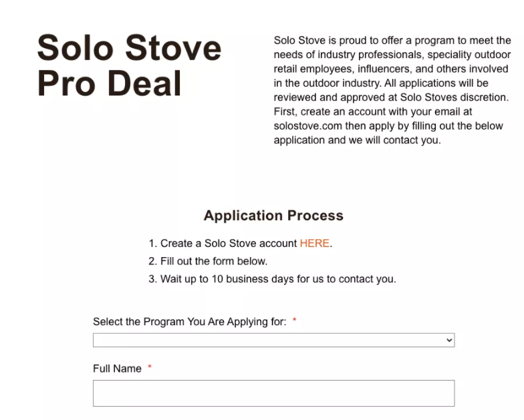The image size is (524, 420).
Task: Click the Full Name field label
Action: coord(117,369)
